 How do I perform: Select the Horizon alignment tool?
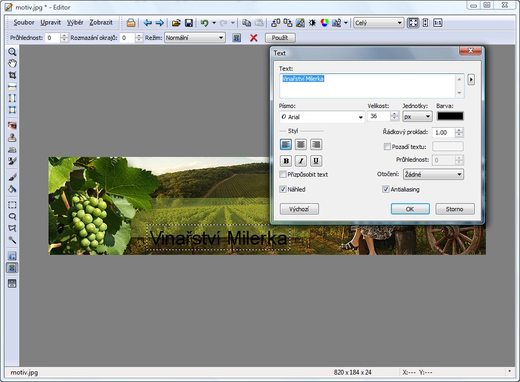[x=12, y=87]
